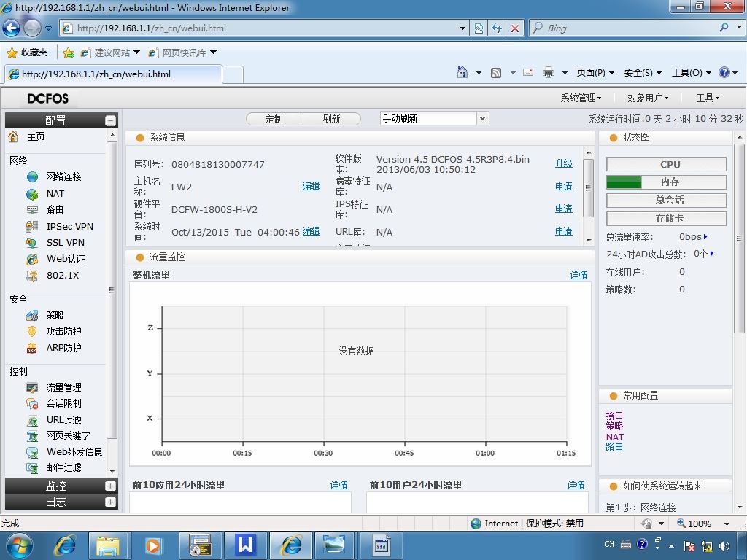Image resolution: width=747 pixels, height=560 pixels.
Task: Click 编辑 link next to system time
Action: (x=311, y=231)
